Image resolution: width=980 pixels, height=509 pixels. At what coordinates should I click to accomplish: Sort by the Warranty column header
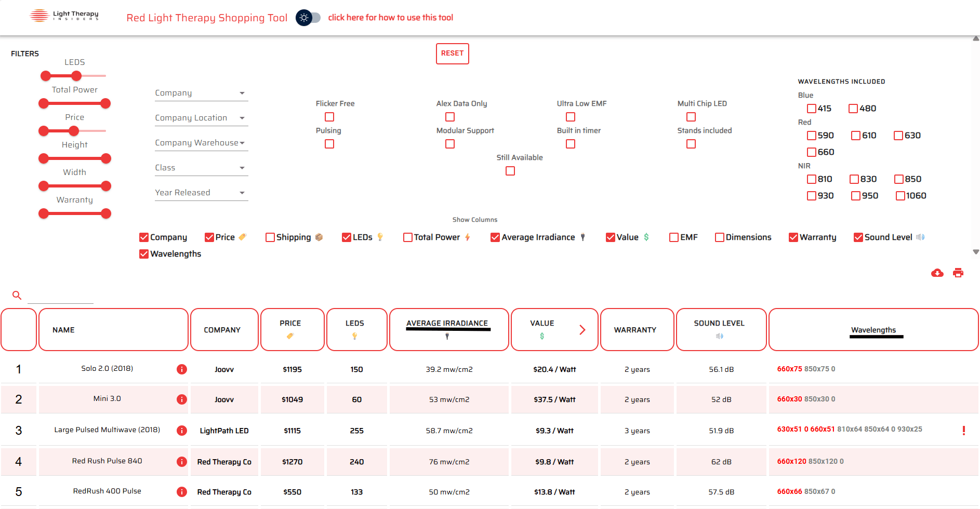pos(637,330)
